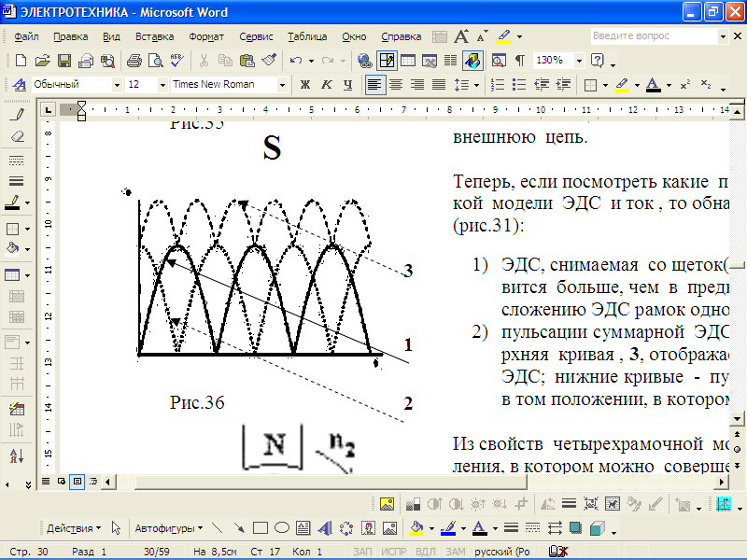747x560 pixels.
Task: Run spelling and grammar check
Action: point(176,61)
